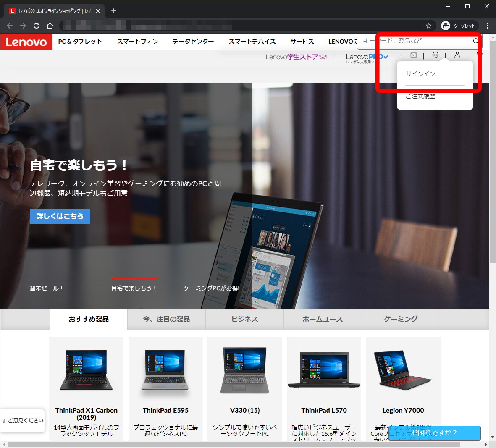Image resolution: width=496 pixels, height=448 pixels.
Task: Minimize the browser window
Action: pyautogui.click(x=448, y=6)
